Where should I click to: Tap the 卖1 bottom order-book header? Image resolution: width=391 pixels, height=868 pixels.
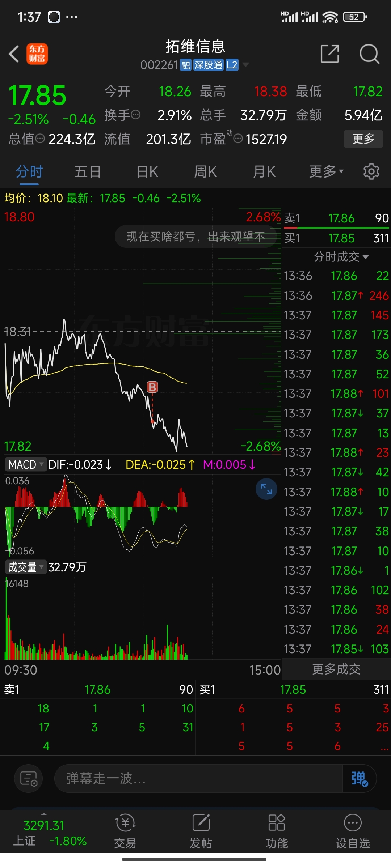tap(98, 689)
